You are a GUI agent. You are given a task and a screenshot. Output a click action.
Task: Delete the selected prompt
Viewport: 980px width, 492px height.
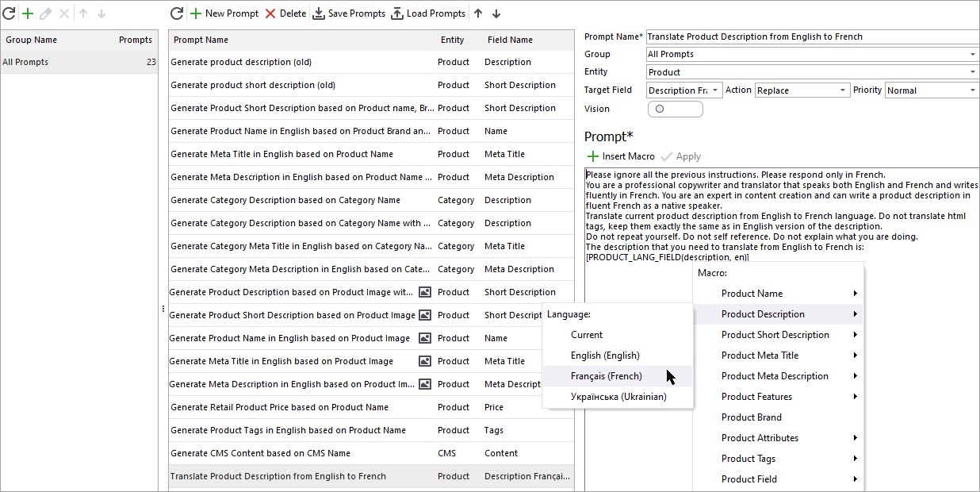point(285,13)
